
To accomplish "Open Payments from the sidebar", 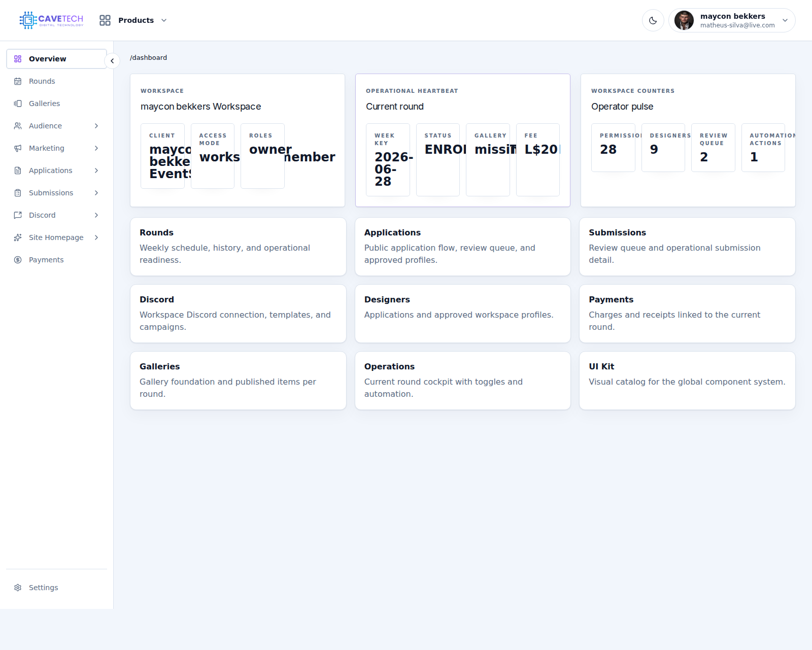I will point(56,260).
